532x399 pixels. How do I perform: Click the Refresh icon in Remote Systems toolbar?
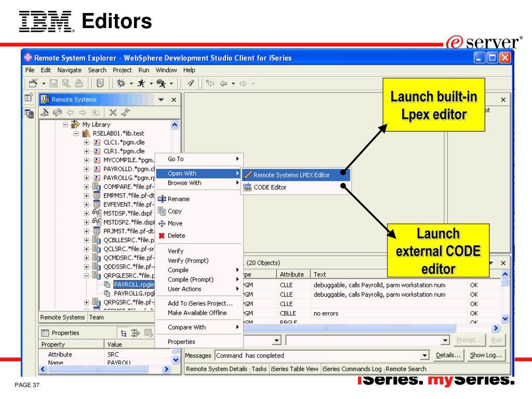[57, 112]
